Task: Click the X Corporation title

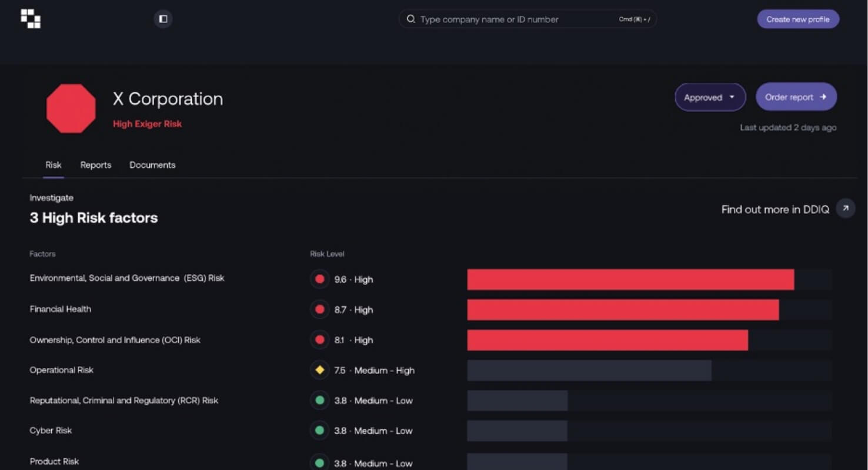Action: [168, 99]
